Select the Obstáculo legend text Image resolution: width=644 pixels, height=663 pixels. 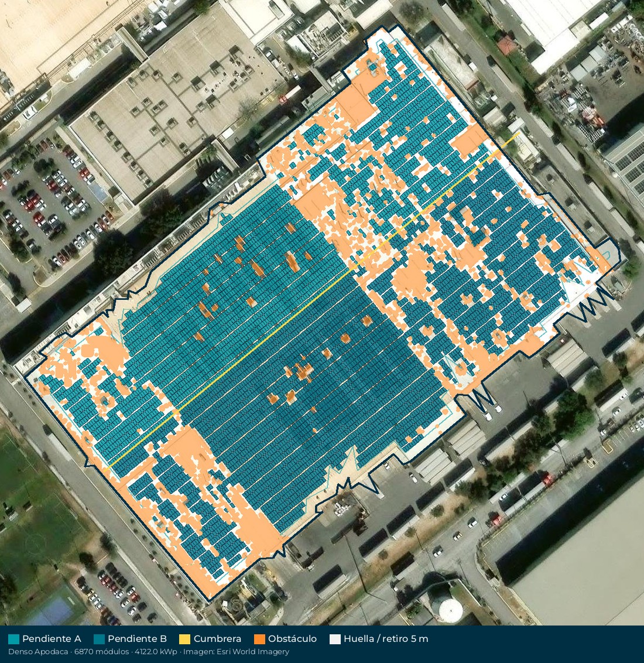tap(292, 639)
